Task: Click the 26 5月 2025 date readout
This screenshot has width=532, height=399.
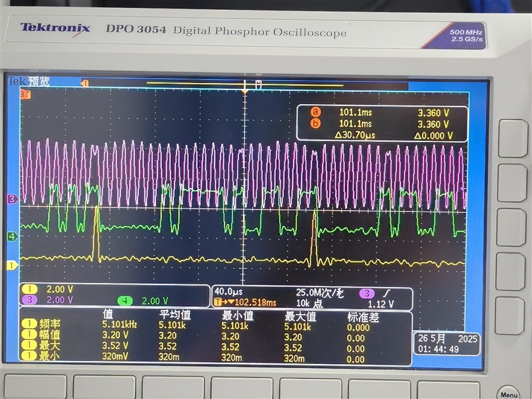Action: click(448, 338)
